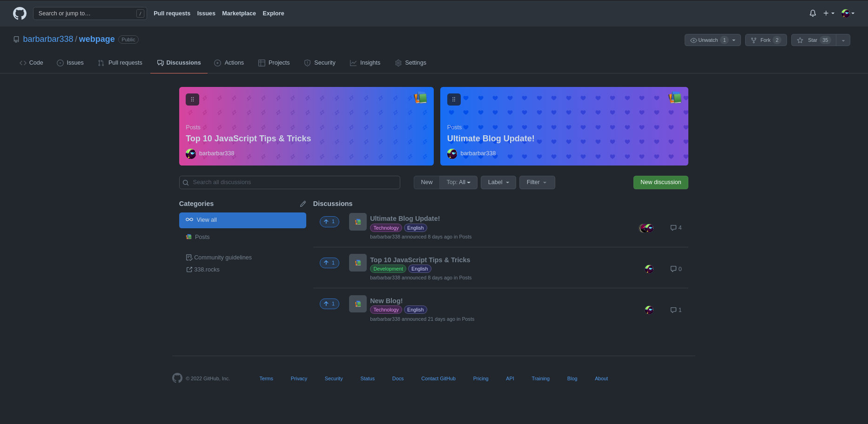Viewport: 868px width, 424px height.
Task: Filter by the Development label
Action: (388, 269)
